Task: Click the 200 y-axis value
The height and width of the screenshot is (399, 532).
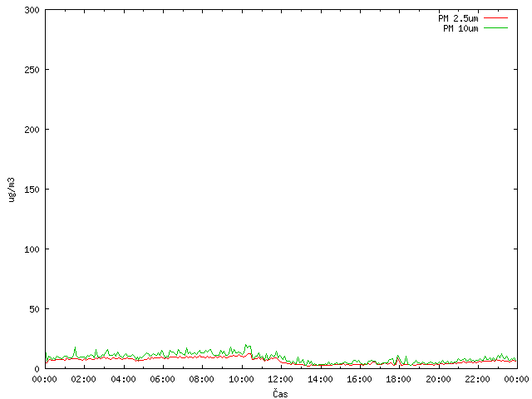Action: pyautogui.click(x=32, y=130)
